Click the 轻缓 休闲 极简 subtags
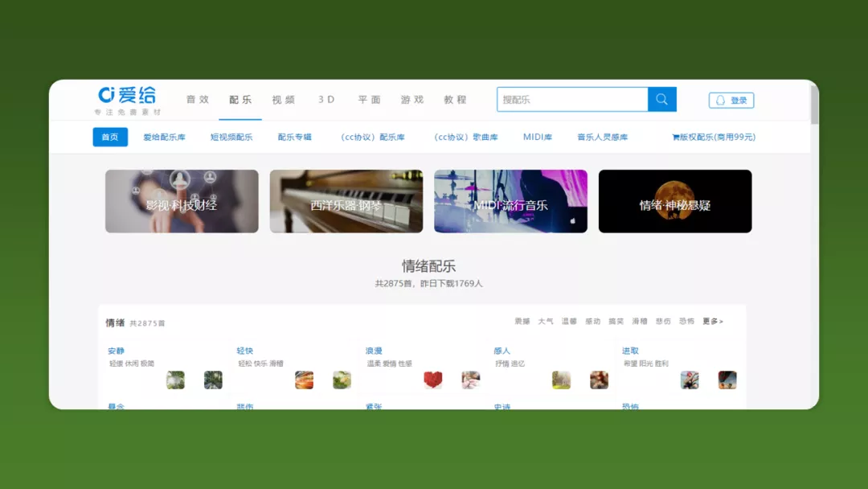 (x=132, y=364)
